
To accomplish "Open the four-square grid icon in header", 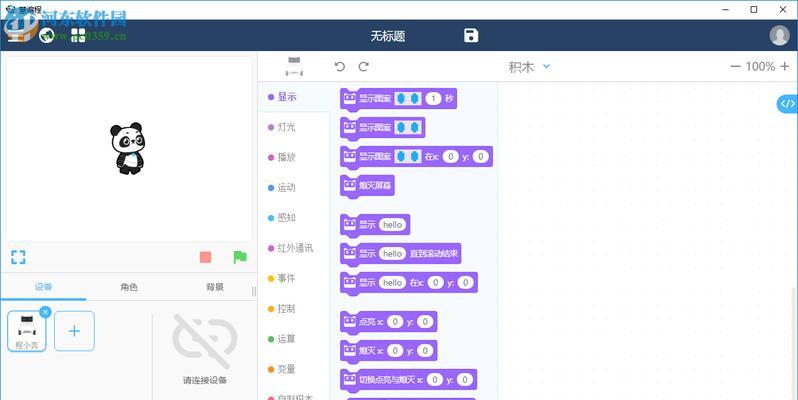I will point(78,35).
